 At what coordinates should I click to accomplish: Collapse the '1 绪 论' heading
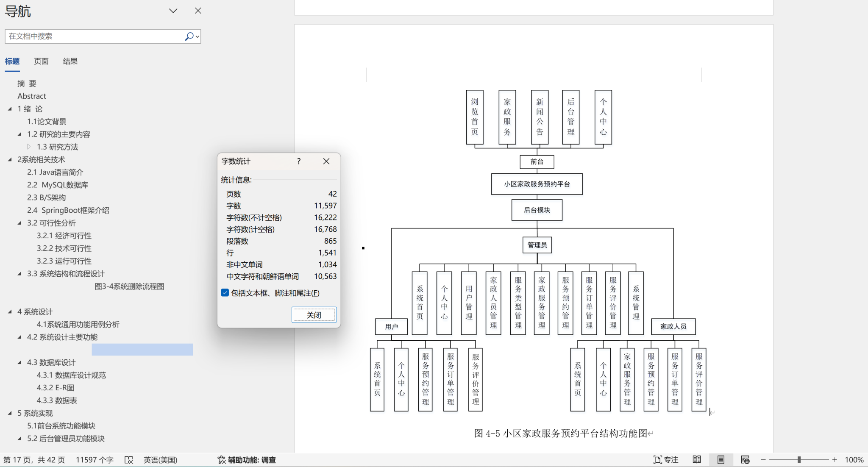10,109
